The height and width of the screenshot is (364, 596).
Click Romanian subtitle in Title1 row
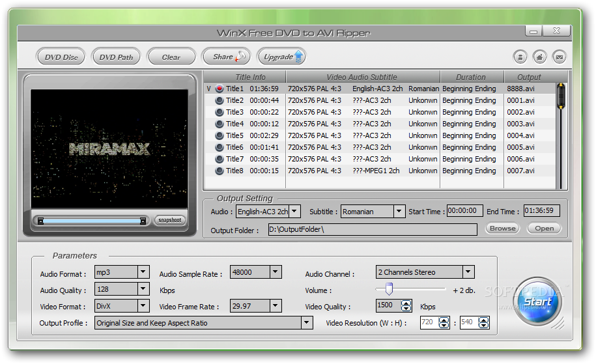coord(423,89)
